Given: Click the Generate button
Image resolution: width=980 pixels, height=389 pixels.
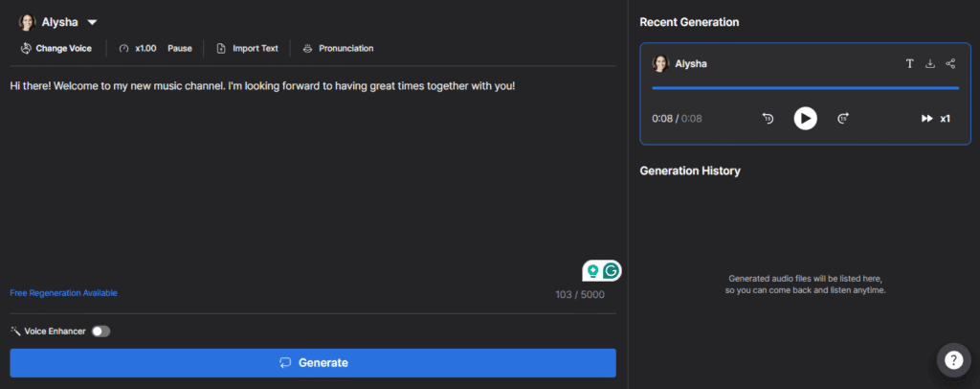Looking at the screenshot, I should point(313,363).
